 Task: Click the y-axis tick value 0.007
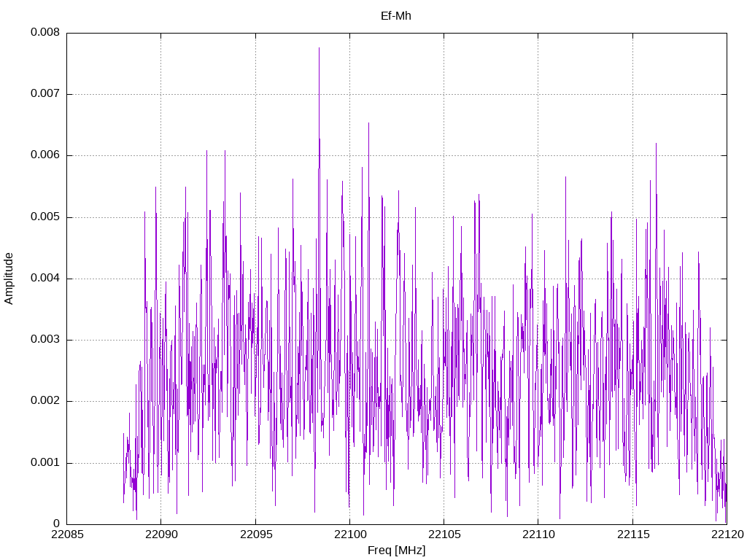click(x=45, y=93)
